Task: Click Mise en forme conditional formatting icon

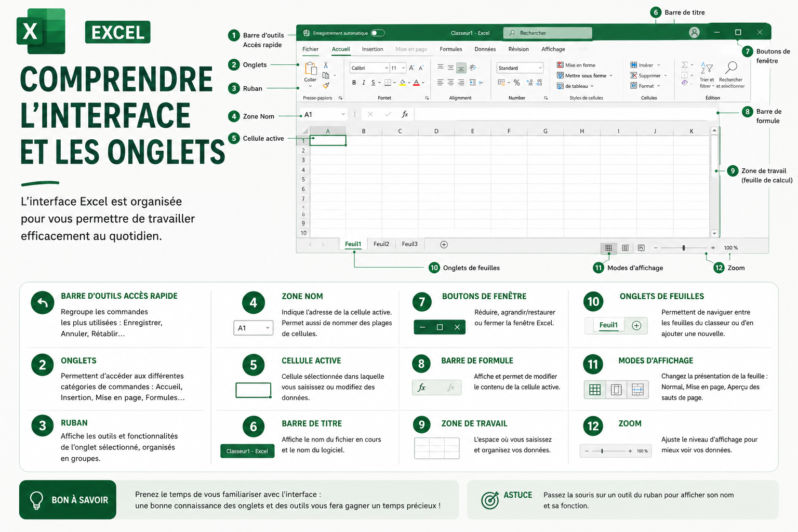Action: click(x=560, y=65)
